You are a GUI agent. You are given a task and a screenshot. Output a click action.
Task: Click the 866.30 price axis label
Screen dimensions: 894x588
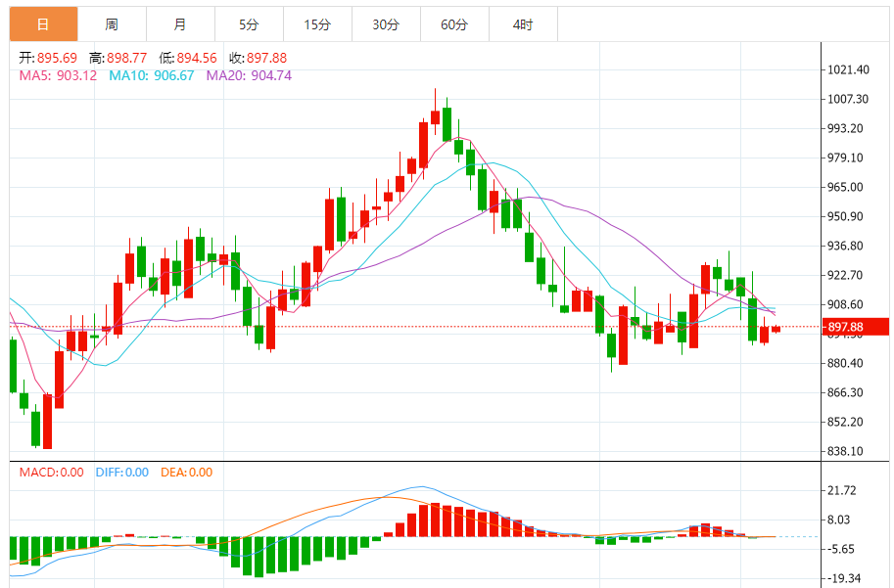[846, 392]
